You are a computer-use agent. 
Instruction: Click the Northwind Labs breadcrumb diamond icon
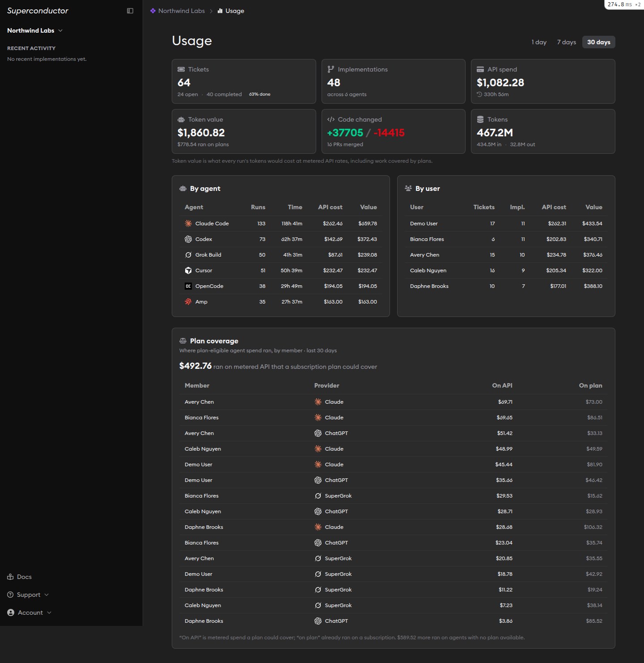153,11
